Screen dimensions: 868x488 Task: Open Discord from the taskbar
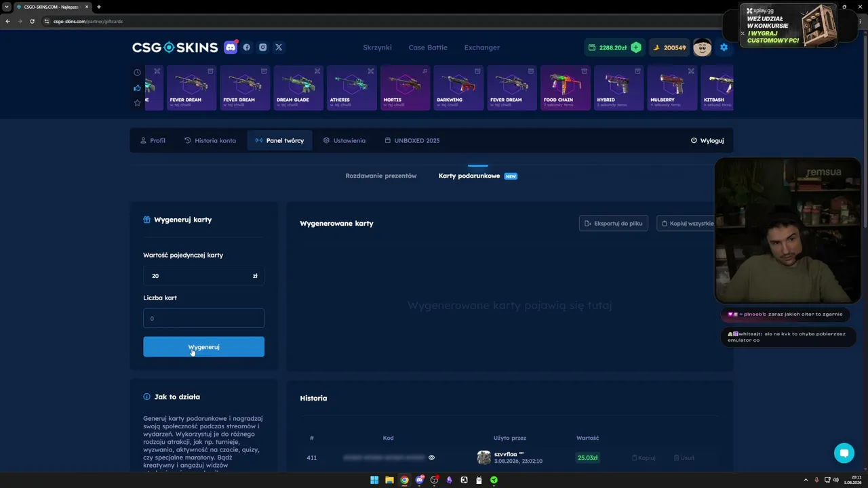pyautogui.click(x=420, y=480)
